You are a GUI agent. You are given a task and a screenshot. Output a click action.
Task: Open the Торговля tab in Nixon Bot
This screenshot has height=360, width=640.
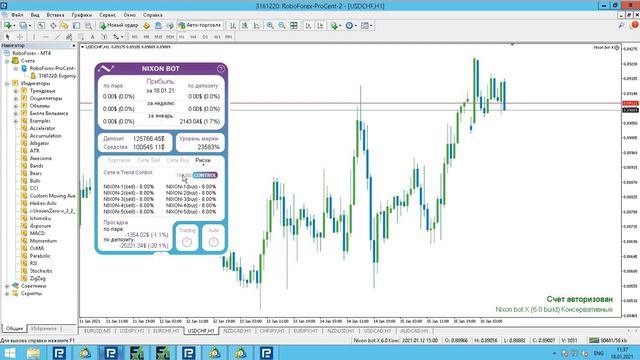point(119,160)
